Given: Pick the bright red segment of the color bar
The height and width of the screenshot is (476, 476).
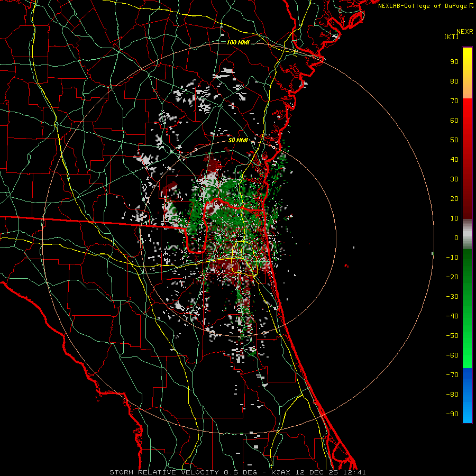Looking at the screenshot, I should [467, 159].
